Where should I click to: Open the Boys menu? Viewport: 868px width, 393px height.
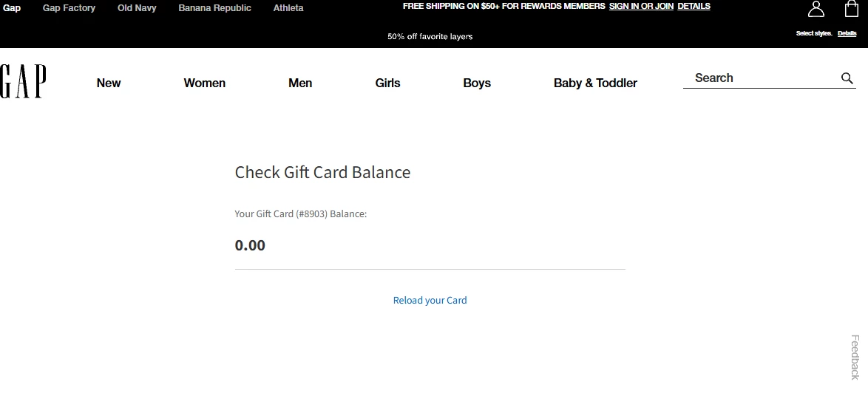click(477, 83)
